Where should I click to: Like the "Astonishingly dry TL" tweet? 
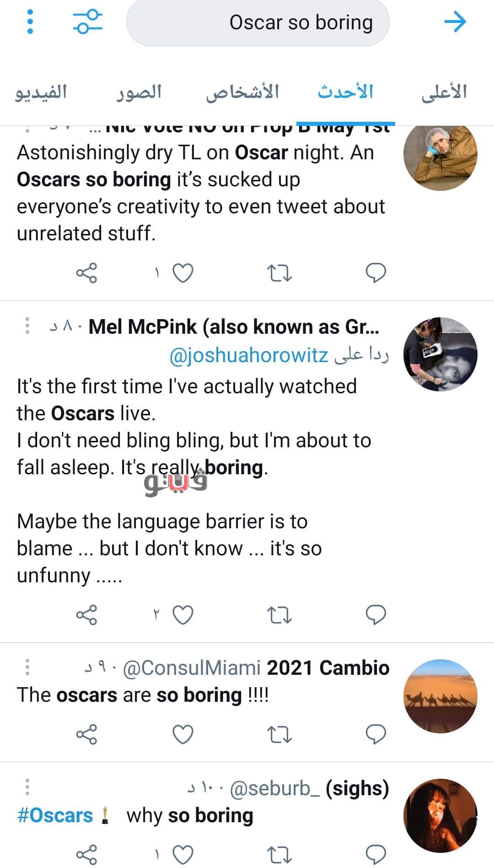pos(183,273)
